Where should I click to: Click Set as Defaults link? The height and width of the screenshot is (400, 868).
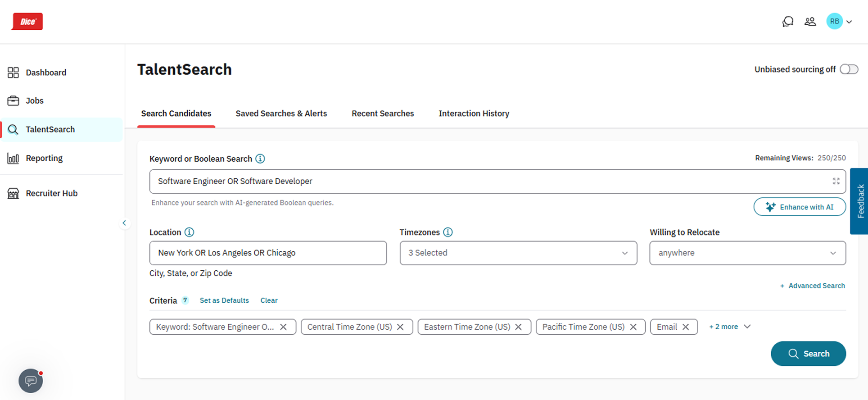[224, 300]
